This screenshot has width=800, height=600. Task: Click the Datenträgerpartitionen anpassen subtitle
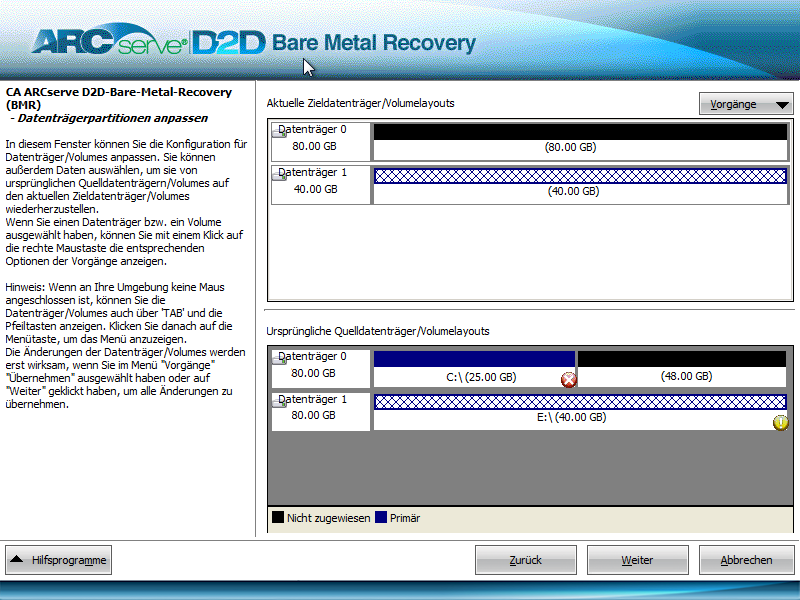[113, 118]
